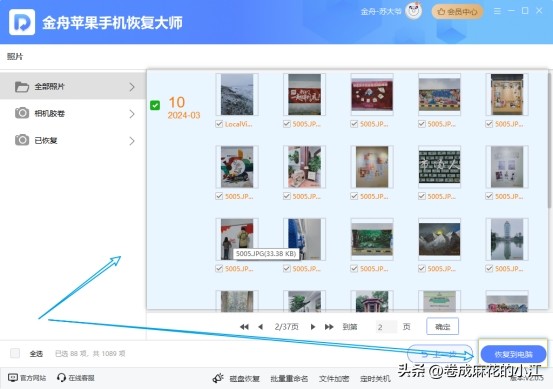Click the 2/37页 page indicator

[286, 327]
